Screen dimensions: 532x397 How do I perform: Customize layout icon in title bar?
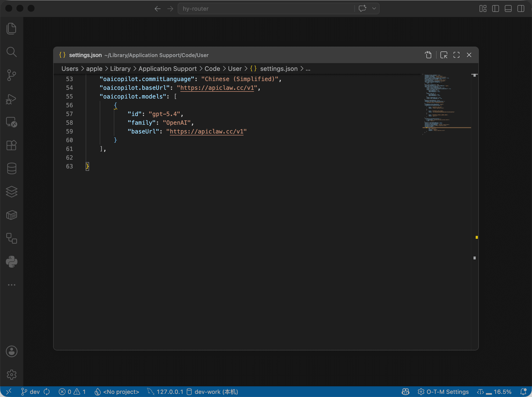(x=483, y=9)
